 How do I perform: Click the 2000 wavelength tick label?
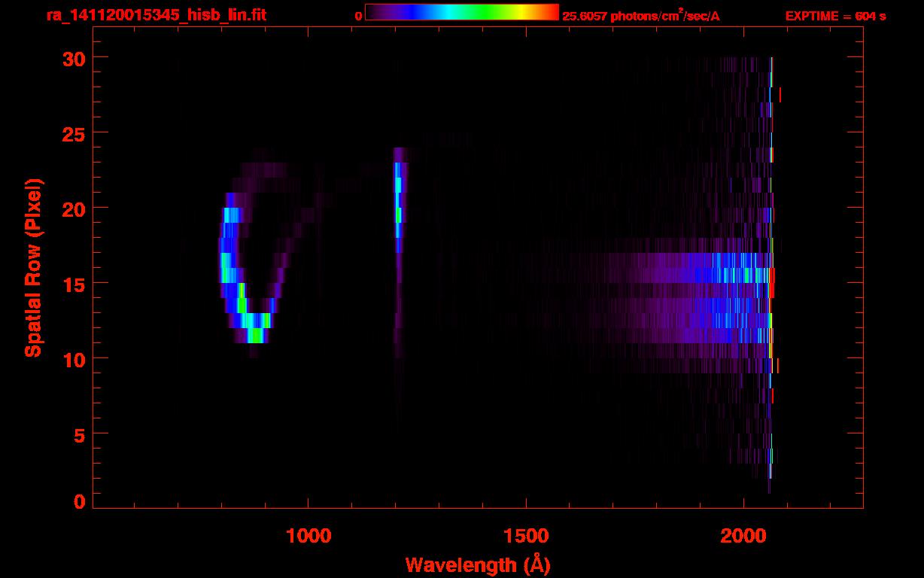(x=743, y=536)
